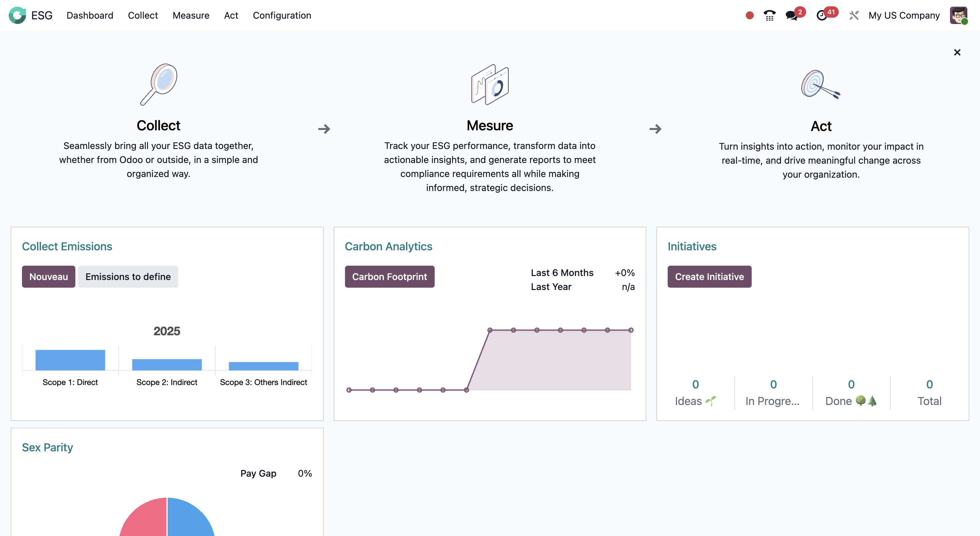Click the Act heading in banner
This screenshot has height=536, width=980.
point(821,126)
